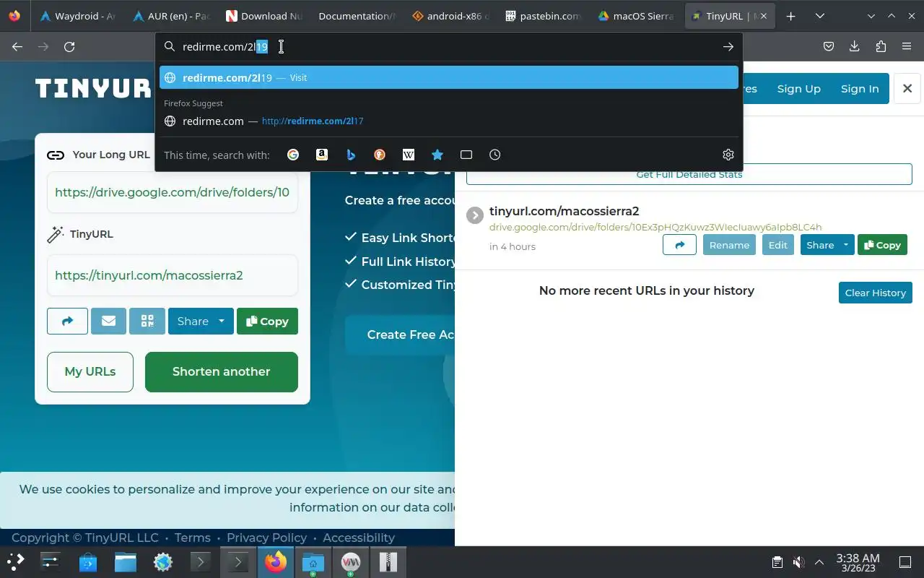Open the Pocket save icon

click(x=829, y=46)
